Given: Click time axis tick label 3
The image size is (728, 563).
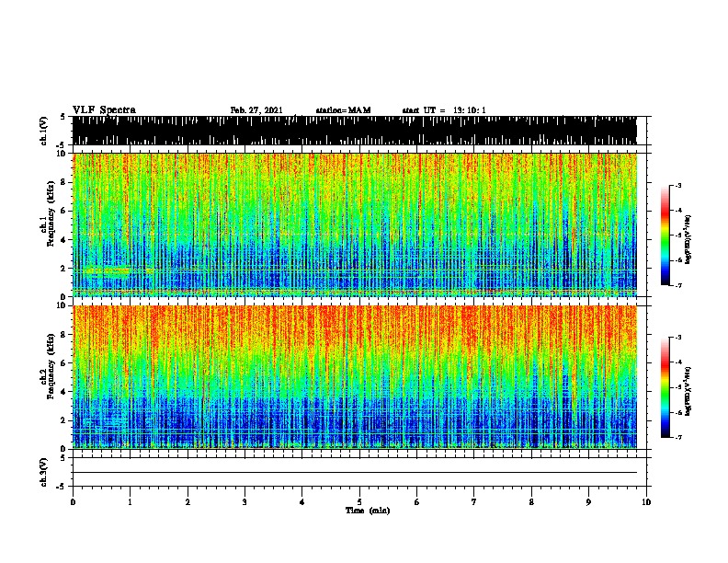Looking at the screenshot, I should (245, 502).
